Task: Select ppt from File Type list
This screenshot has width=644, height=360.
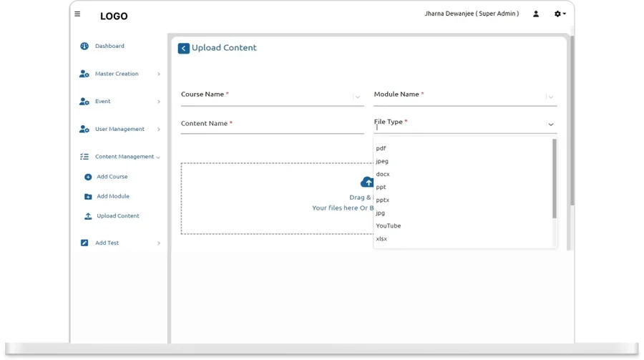Action: (x=464, y=187)
